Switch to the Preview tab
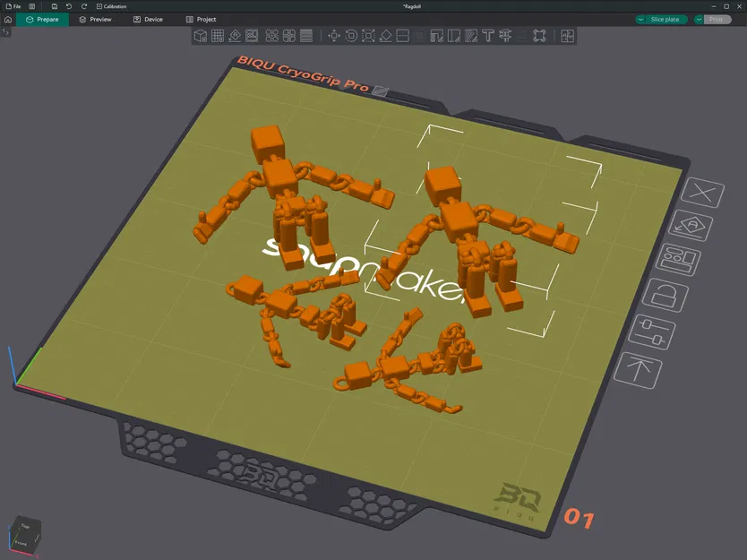 (x=95, y=20)
